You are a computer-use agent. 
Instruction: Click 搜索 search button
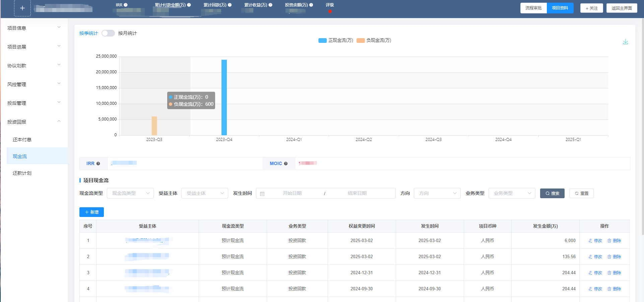552,193
